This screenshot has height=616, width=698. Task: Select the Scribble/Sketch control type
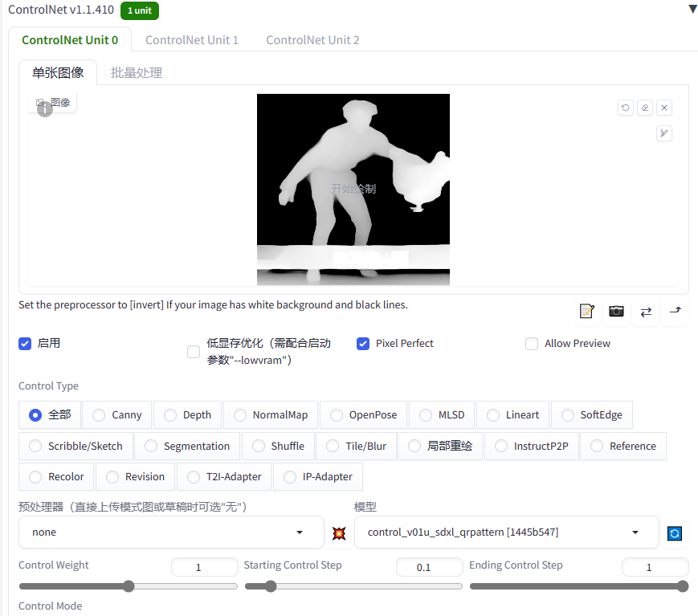pos(76,446)
